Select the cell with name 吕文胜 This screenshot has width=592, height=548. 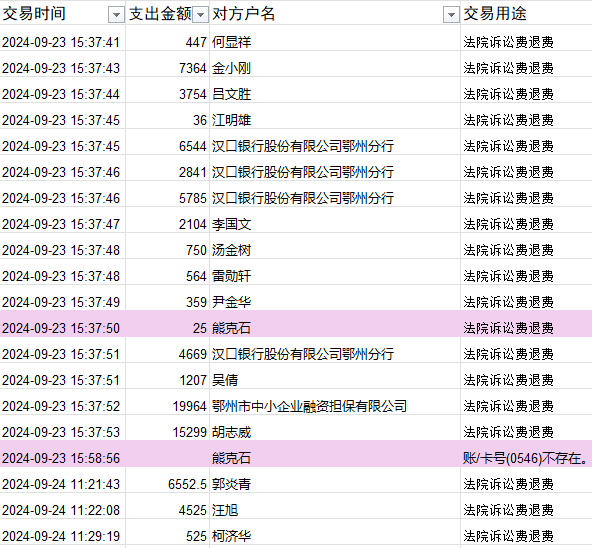[335, 94]
